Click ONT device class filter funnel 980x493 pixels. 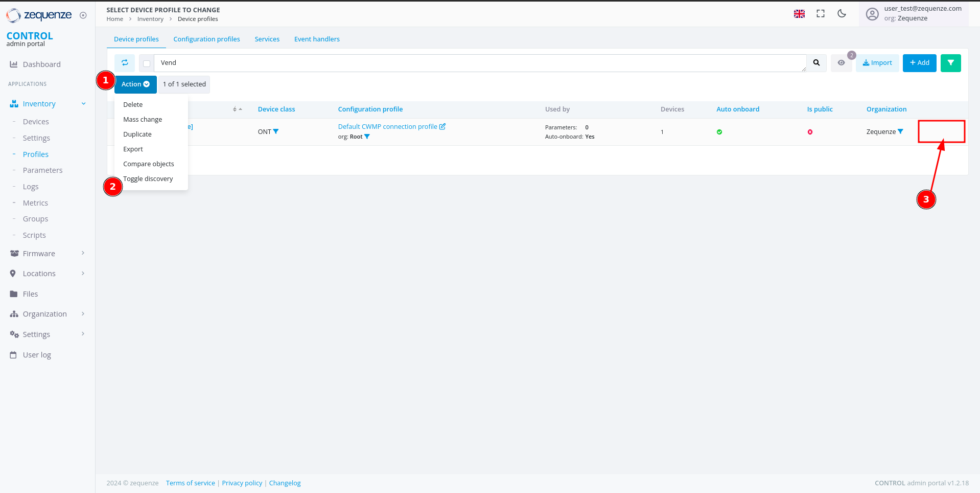tap(276, 131)
